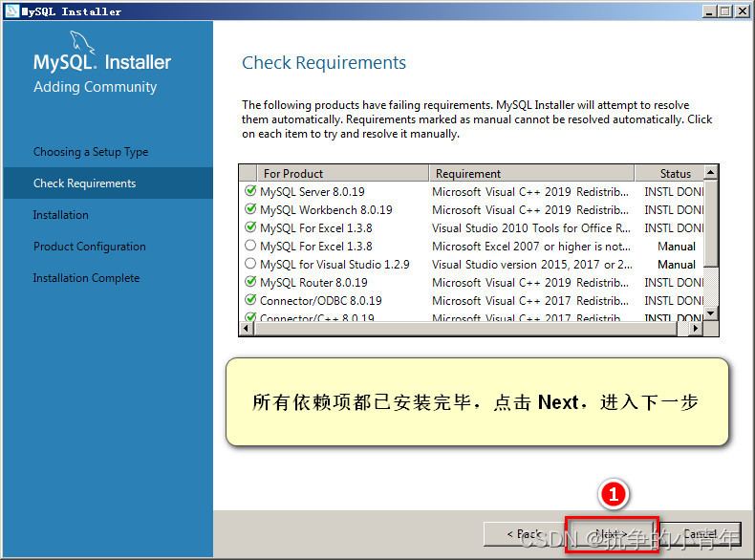The image size is (755, 560).
Task: Click the requirements list scroll up arrow
Action: 711,172
